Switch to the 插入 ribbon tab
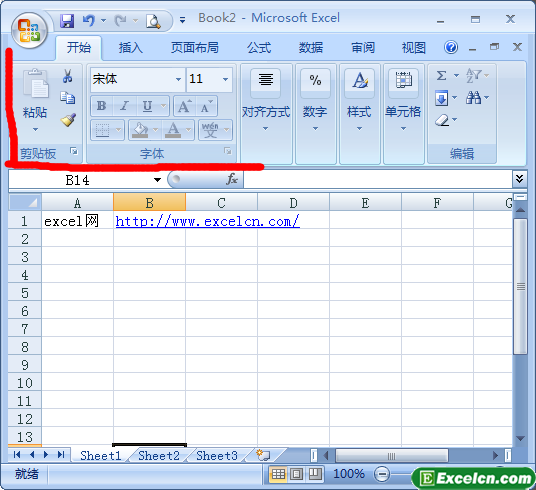The image size is (536, 490). coord(131,48)
